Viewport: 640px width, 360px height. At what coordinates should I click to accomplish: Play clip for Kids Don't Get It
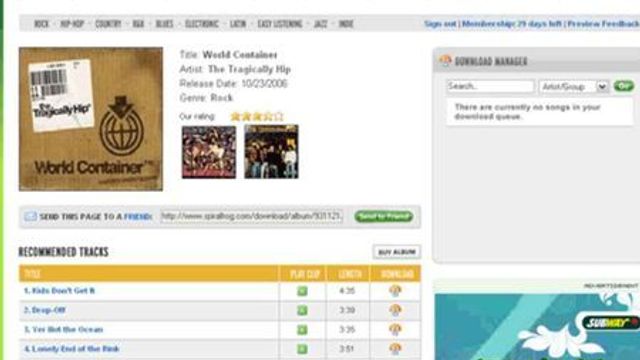click(x=302, y=291)
